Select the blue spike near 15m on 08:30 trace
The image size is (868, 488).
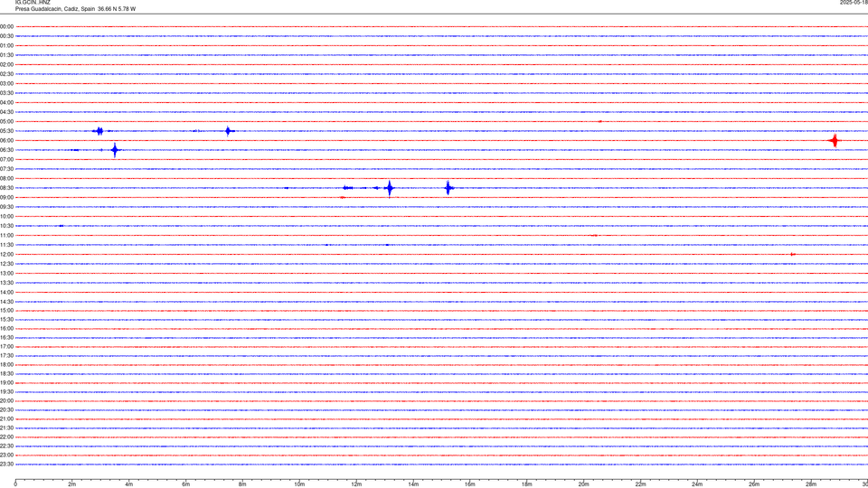coord(448,188)
